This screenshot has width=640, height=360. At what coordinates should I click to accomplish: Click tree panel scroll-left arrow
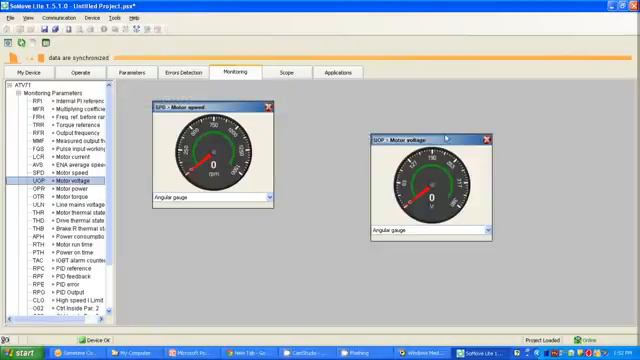10,319
